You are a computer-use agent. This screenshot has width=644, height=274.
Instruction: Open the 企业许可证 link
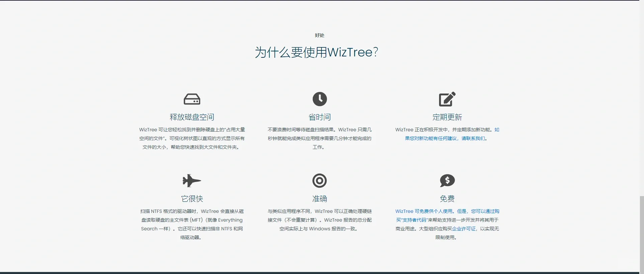tap(464, 229)
